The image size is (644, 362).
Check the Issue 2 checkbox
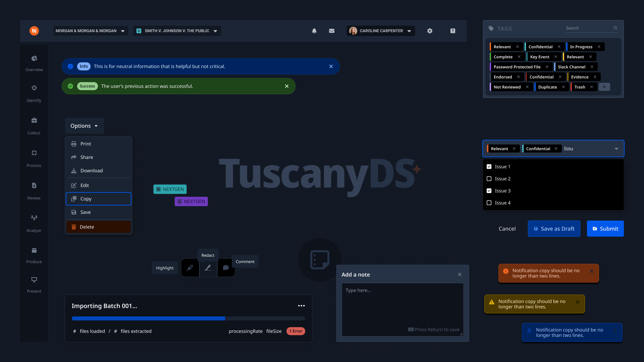[489, 179]
